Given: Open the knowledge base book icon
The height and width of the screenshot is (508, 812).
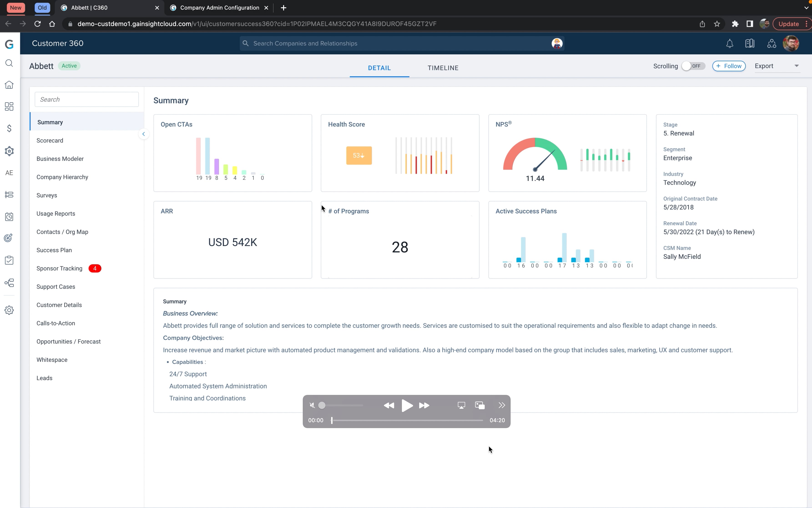Looking at the screenshot, I should point(750,43).
